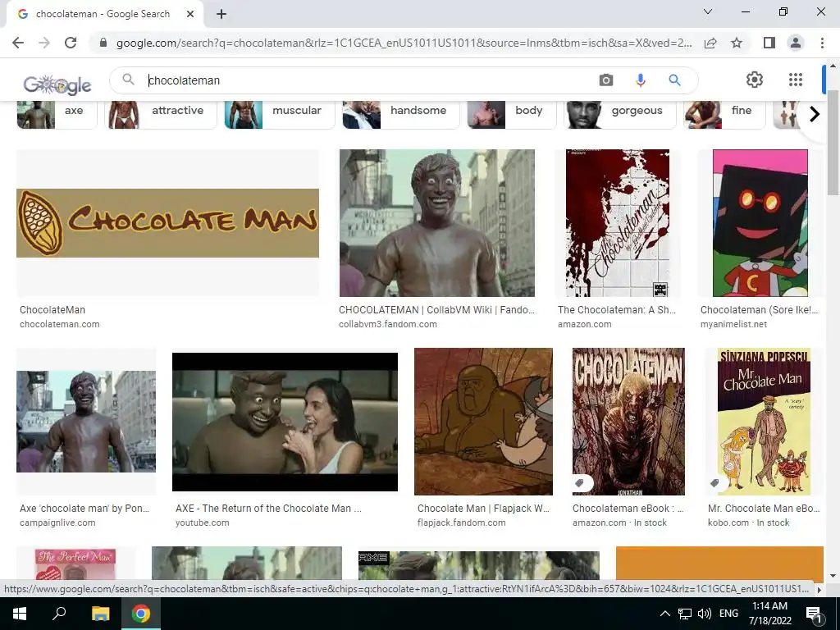Viewport: 840px width, 630px height.
Task: Open the campaignlive Axe chocolate man image
Action: (x=86, y=421)
